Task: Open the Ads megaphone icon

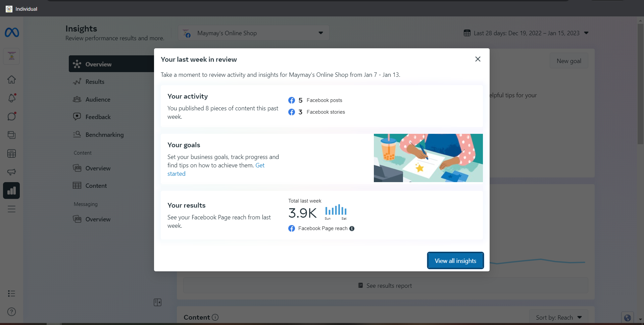Action: point(12,172)
